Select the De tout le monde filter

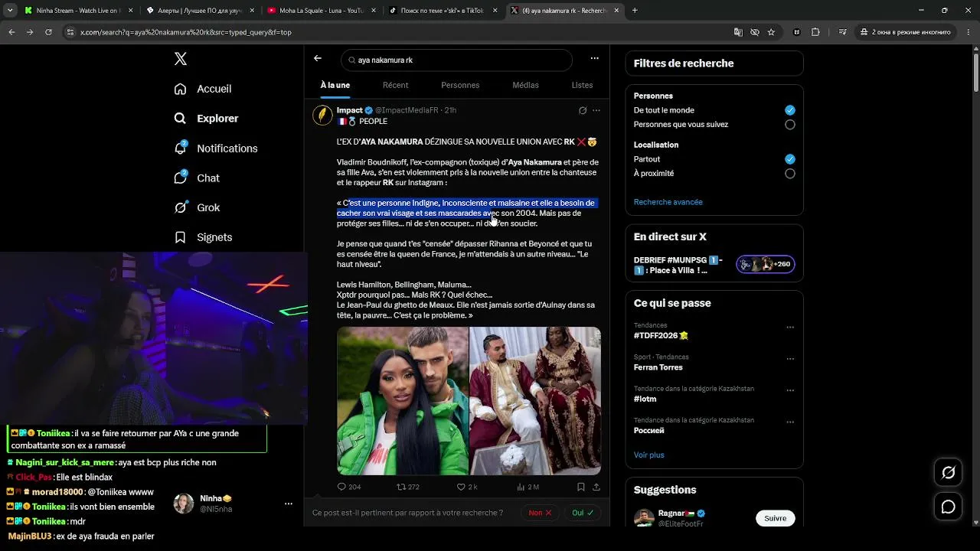(790, 110)
